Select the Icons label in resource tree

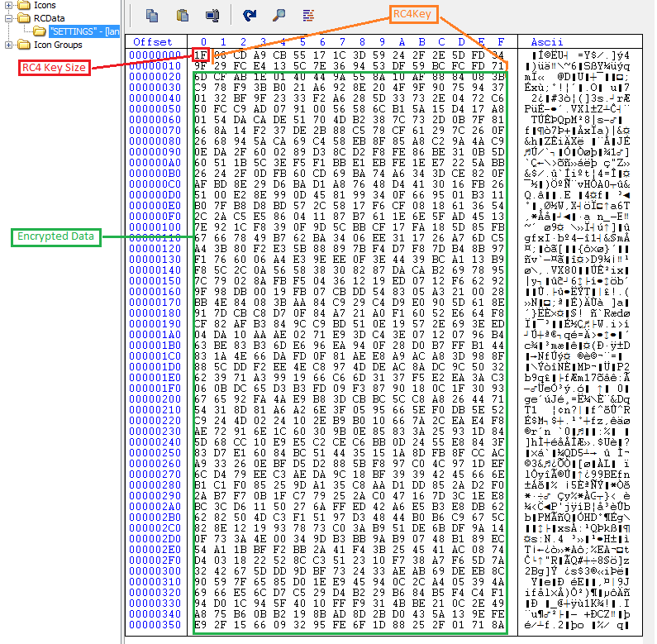[x=45, y=5]
